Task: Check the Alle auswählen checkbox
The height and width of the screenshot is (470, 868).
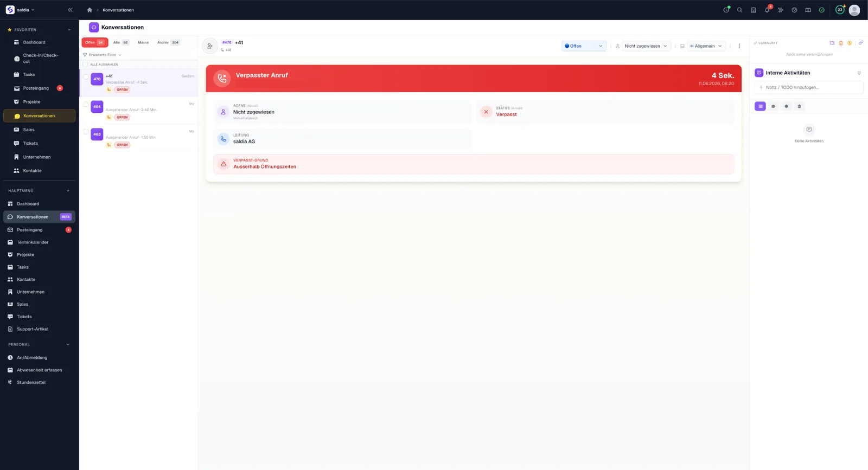Action: pyautogui.click(x=85, y=65)
